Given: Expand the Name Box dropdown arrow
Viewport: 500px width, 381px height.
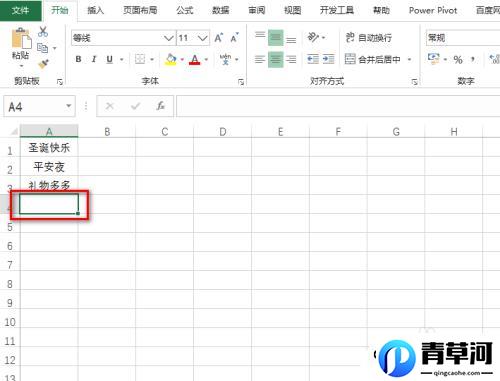Looking at the screenshot, I should click(69, 106).
